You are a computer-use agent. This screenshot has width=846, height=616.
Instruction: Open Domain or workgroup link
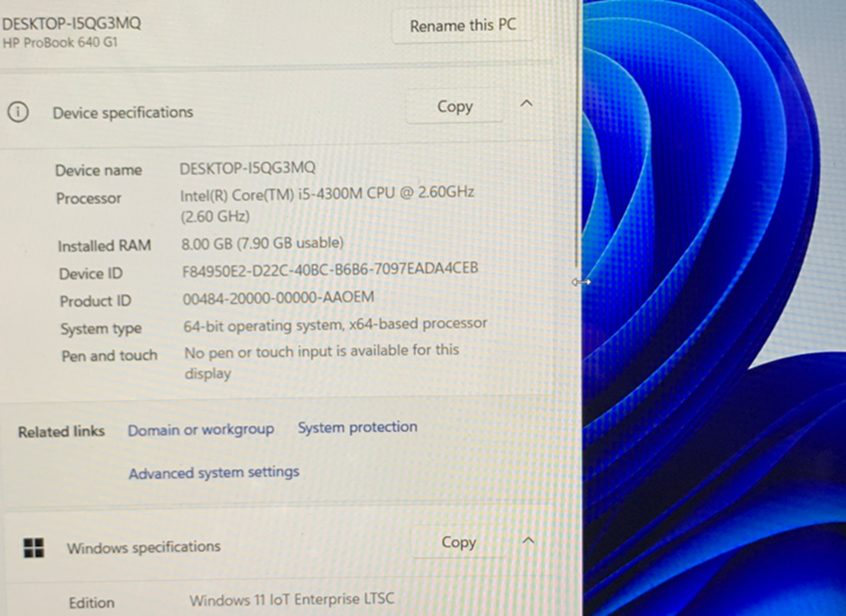[201, 430]
